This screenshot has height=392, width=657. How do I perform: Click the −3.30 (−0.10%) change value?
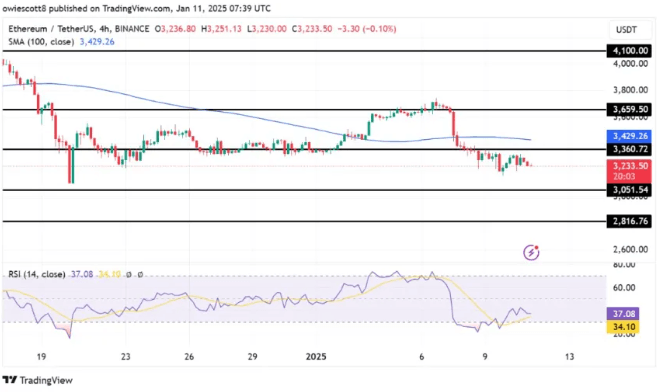point(367,29)
